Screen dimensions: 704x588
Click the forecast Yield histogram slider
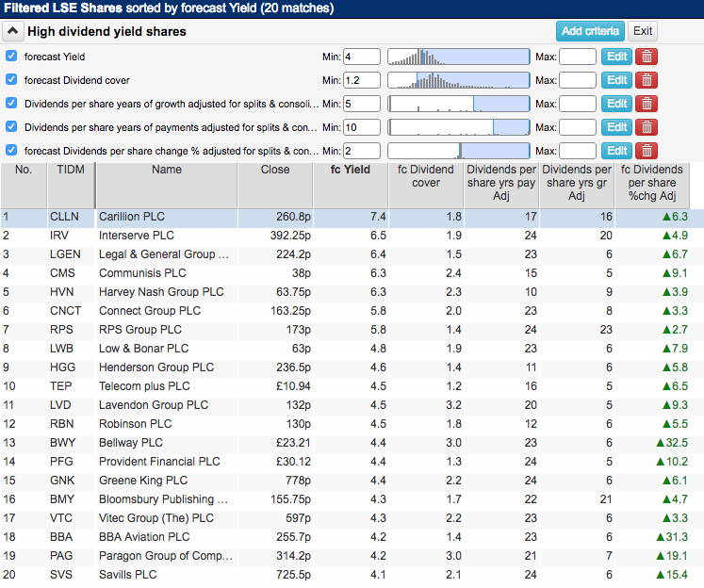(458, 57)
